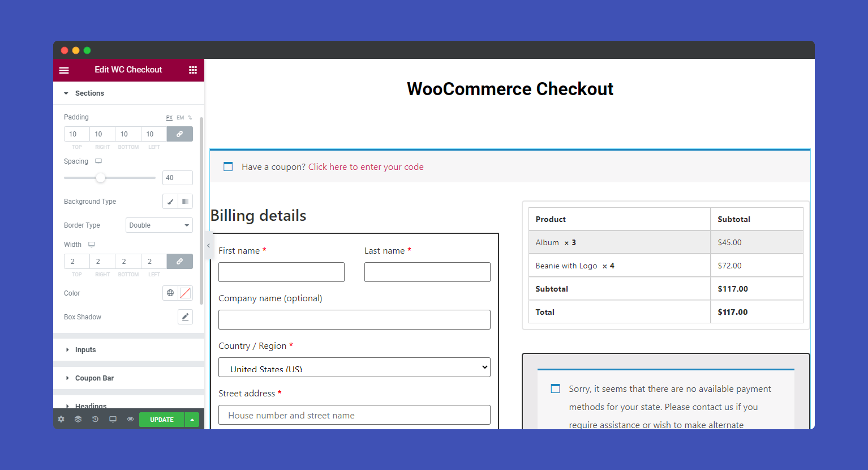Switch Responsive Mode via monitor icon
The height and width of the screenshot is (470, 868).
point(113,420)
